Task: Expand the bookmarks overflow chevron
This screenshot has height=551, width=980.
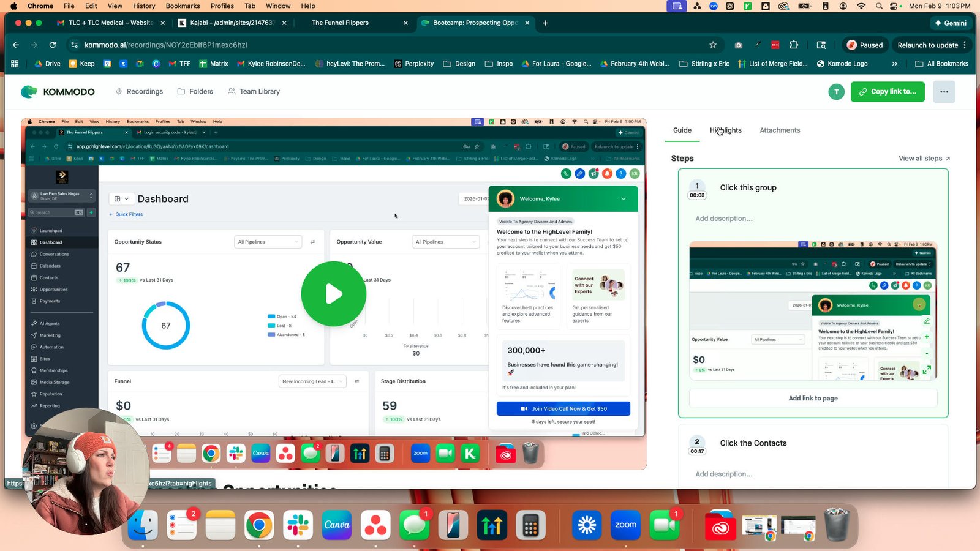Action: [x=895, y=64]
